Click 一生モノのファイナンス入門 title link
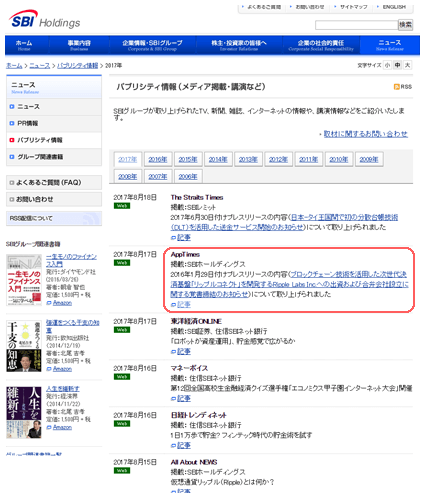Image resolution: width=425 pixels, height=498 pixels. [71, 260]
